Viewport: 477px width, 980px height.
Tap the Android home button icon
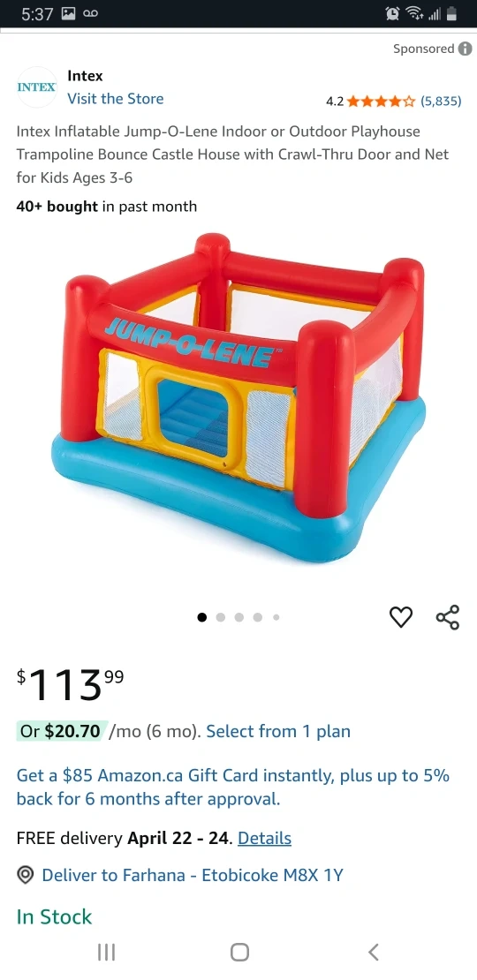239,952
